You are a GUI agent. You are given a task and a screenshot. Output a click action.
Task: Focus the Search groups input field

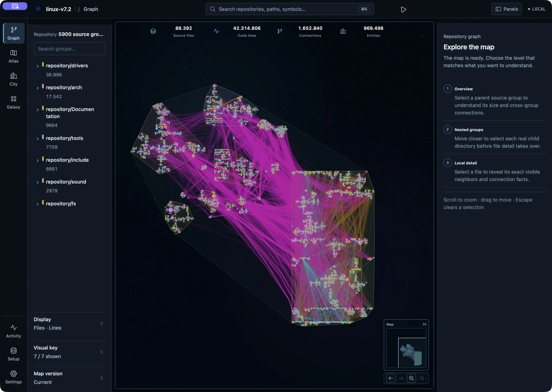coord(70,49)
